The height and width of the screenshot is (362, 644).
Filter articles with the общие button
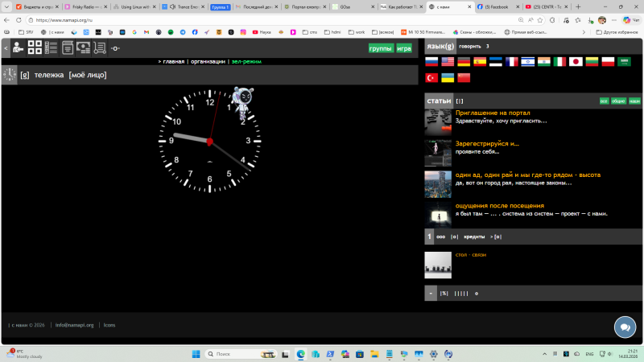[x=618, y=101]
